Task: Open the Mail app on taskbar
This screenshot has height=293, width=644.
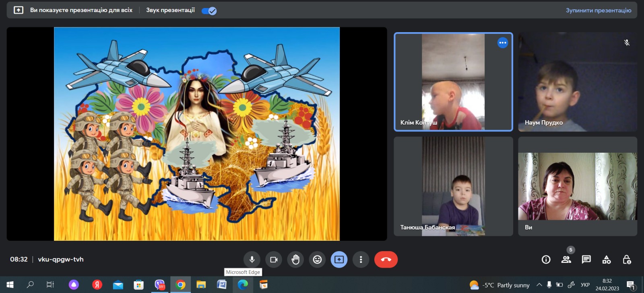Action: (118, 285)
